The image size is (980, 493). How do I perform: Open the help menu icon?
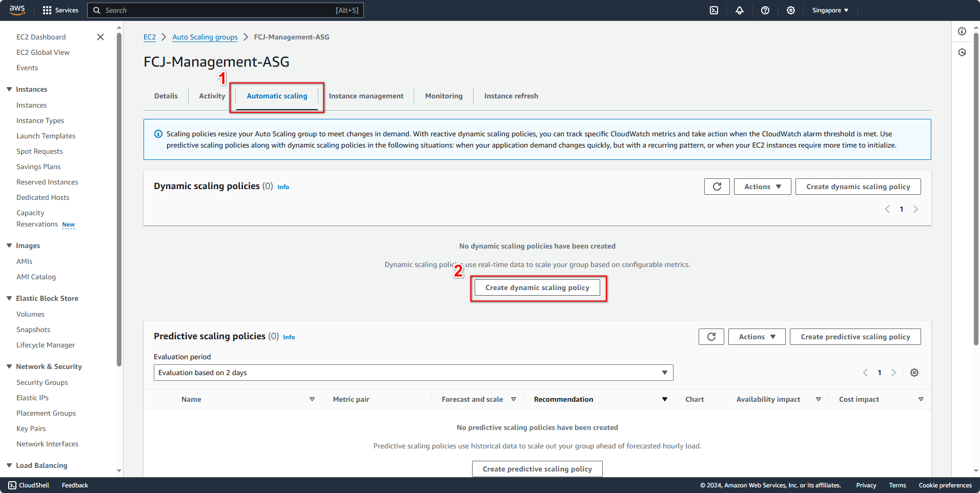pos(765,10)
